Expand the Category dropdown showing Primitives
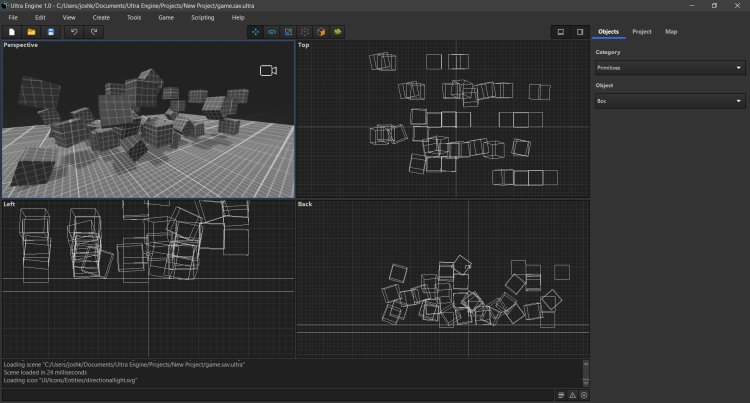Viewport: 750px width, 403px height. tap(670, 68)
